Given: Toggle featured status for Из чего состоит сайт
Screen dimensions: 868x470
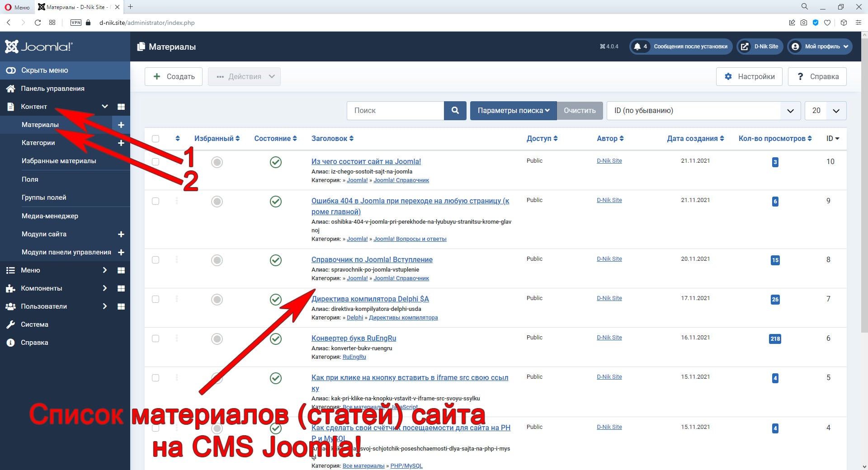Looking at the screenshot, I should [217, 162].
